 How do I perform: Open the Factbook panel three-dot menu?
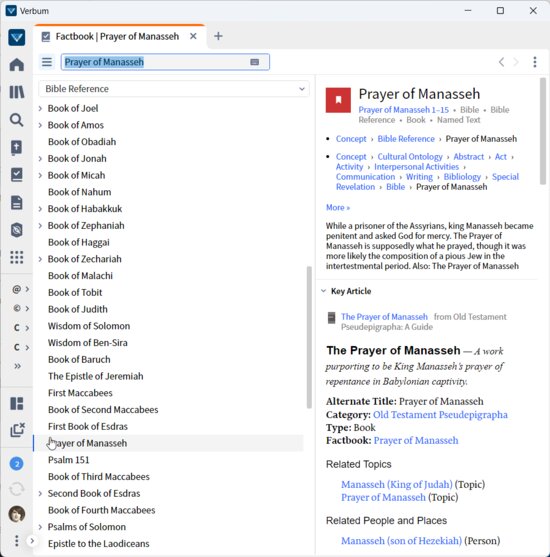pos(535,62)
